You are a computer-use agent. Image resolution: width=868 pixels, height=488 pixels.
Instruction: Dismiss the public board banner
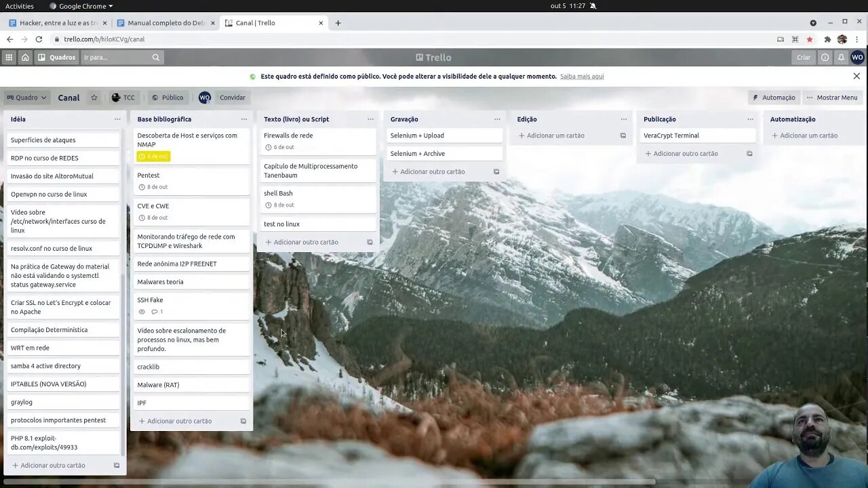pos(856,76)
